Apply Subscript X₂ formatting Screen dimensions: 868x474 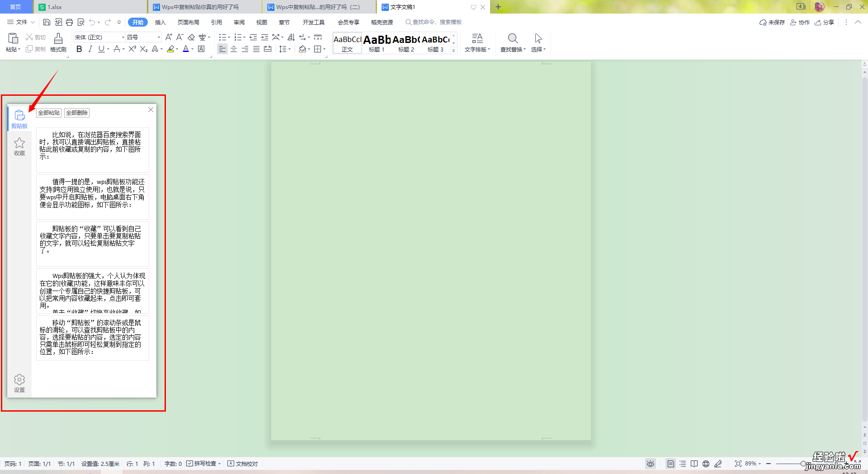click(x=144, y=49)
